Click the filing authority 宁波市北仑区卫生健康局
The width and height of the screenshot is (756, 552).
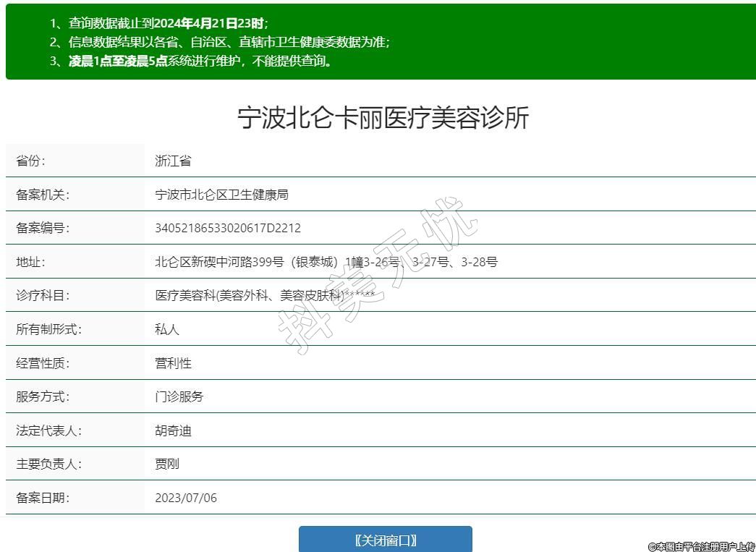(x=222, y=195)
